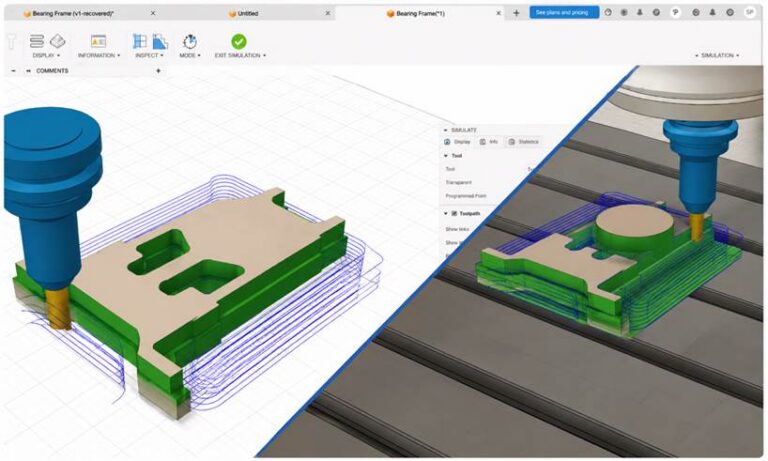Click the blue stepped-shape Inspect icon

click(160, 42)
